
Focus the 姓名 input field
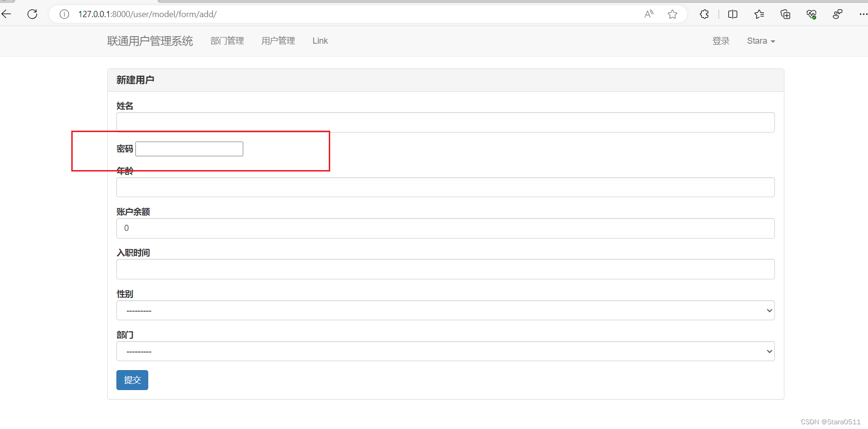click(x=445, y=123)
